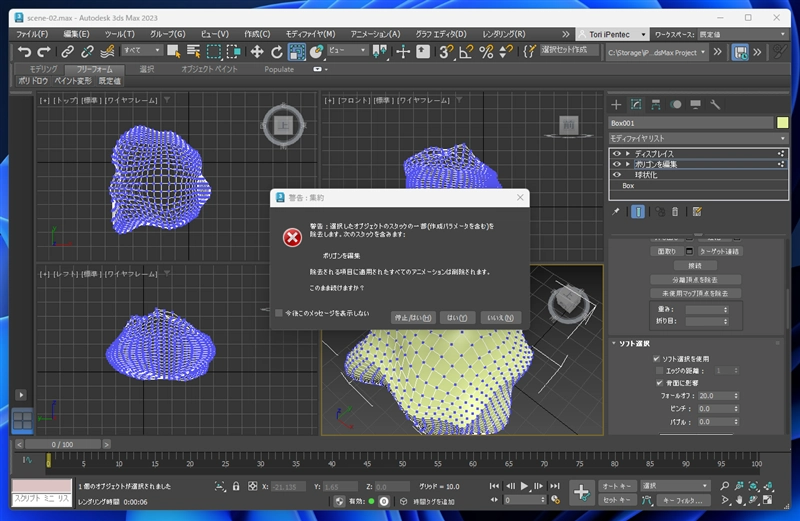Click the Remove Modifier trash icon
This screenshot has width=800, height=521.
[x=675, y=211]
